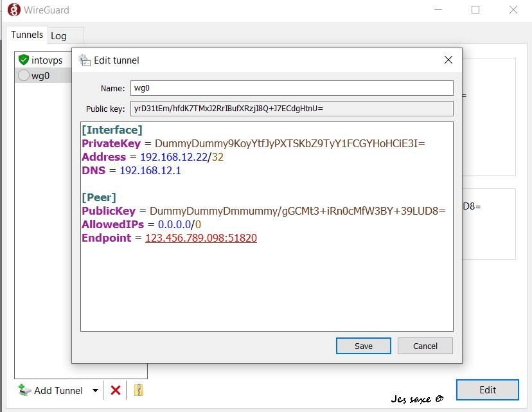Click the Edit tunnel dialog title icon

click(x=84, y=60)
